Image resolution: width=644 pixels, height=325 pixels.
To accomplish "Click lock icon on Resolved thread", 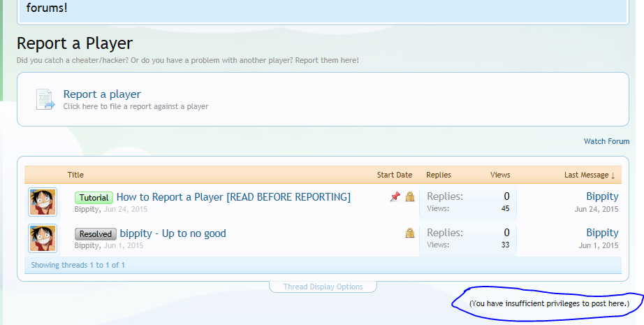I will (409, 233).
